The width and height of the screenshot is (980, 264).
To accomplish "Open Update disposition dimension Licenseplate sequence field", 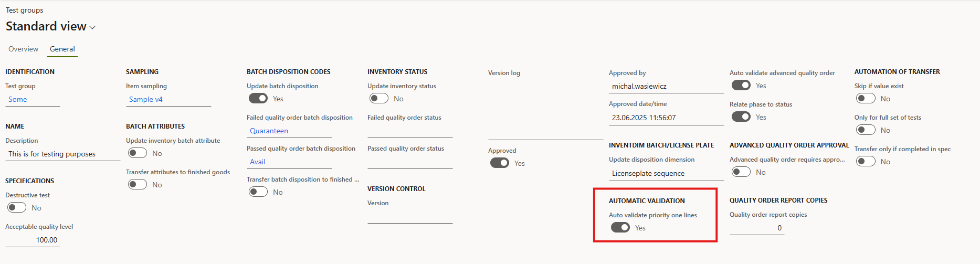I will point(666,173).
